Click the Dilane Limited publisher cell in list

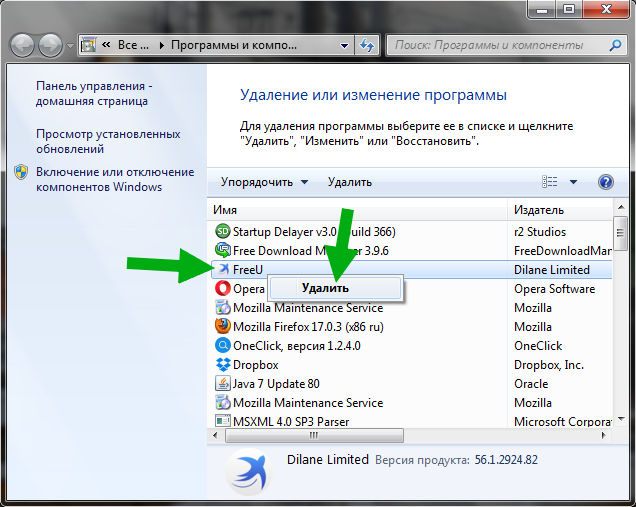coord(552,270)
